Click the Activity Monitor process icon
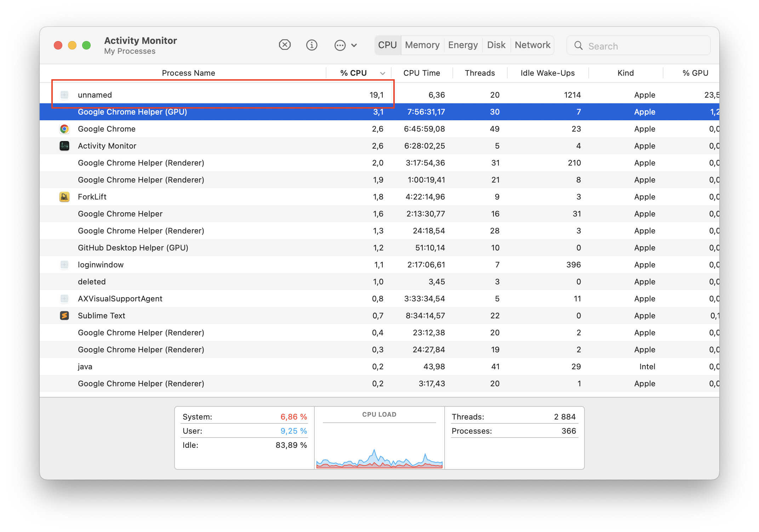 (x=64, y=146)
